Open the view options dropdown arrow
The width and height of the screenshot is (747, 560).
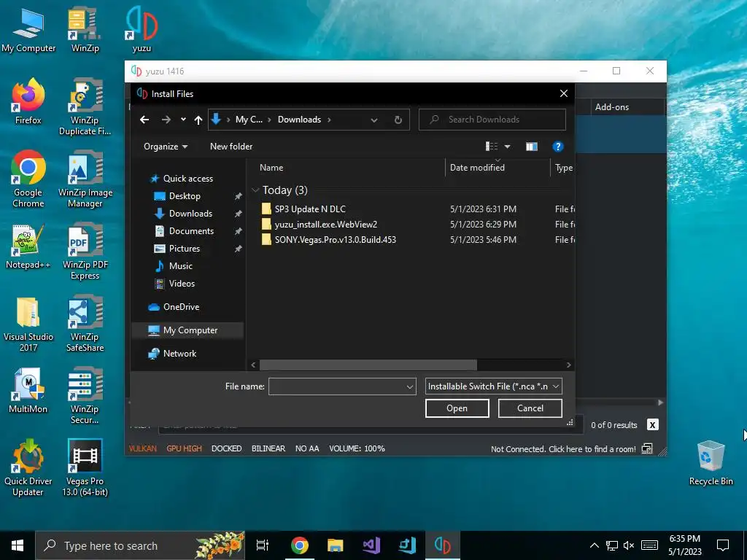click(x=508, y=147)
